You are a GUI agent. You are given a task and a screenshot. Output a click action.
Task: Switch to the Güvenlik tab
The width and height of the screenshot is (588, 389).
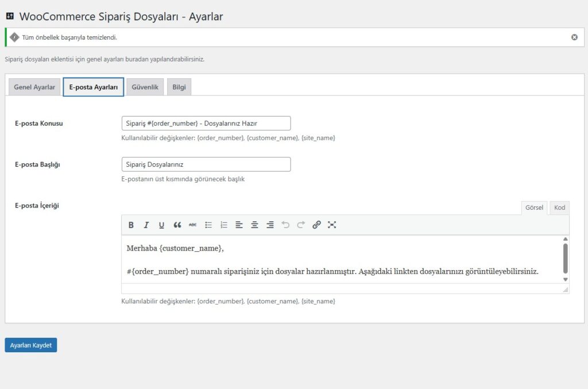[145, 87]
